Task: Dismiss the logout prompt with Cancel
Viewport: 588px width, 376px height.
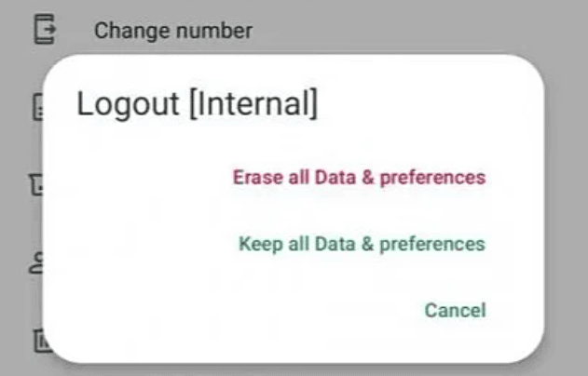Action: click(455, 310)
